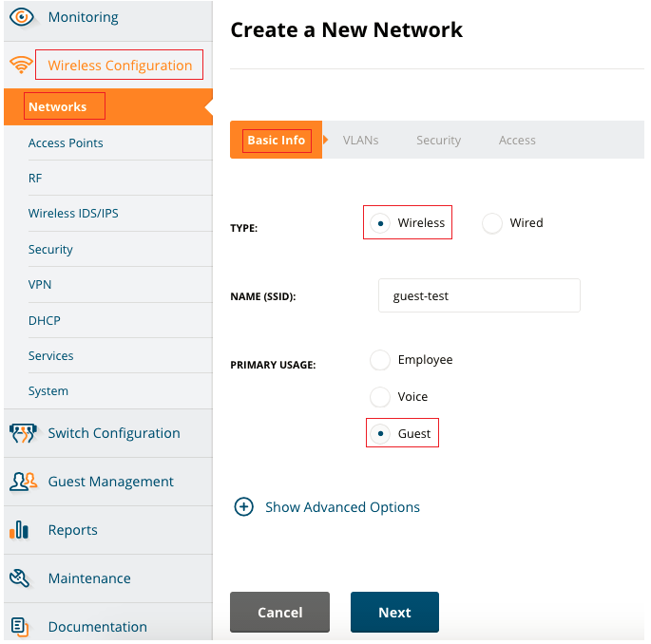Open Security in the sidebar
This screenshot has width=651, height=644.
50,250
